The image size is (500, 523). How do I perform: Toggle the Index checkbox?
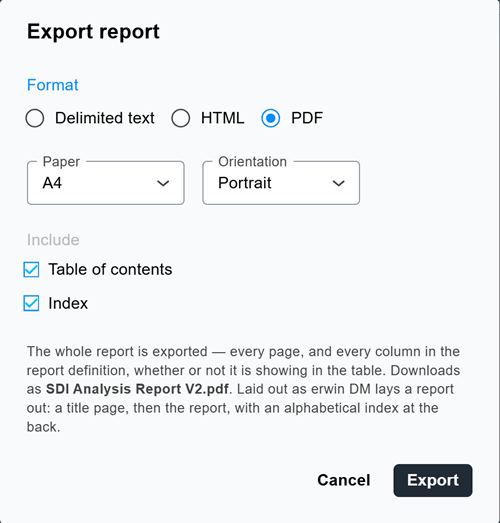pyautogui.click(x=31, y=303)
